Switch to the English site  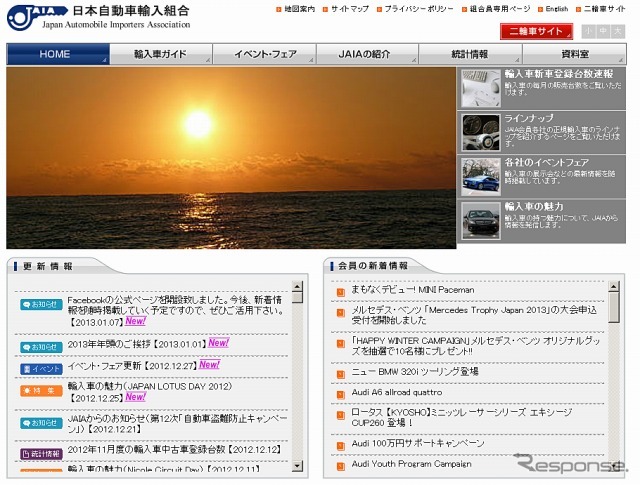tap(557, 9)
